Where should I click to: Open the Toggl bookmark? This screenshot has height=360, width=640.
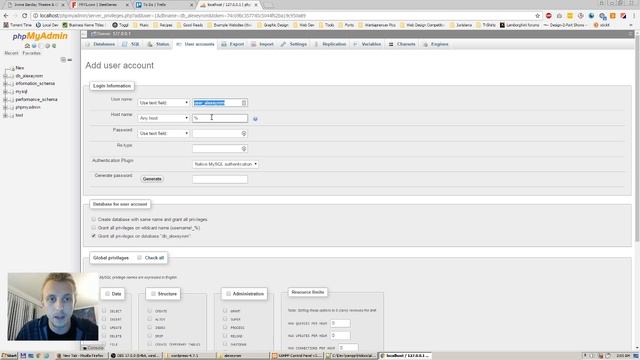pos(121,25)
